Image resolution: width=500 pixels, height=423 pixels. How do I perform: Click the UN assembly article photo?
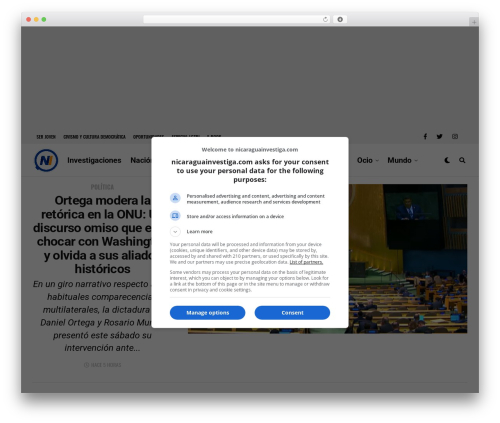[x=408, y=258]
